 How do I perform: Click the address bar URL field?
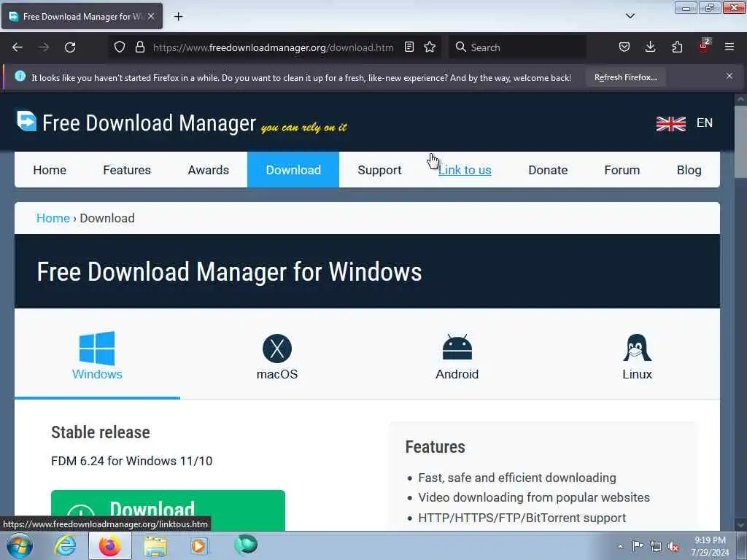[273, 47]
